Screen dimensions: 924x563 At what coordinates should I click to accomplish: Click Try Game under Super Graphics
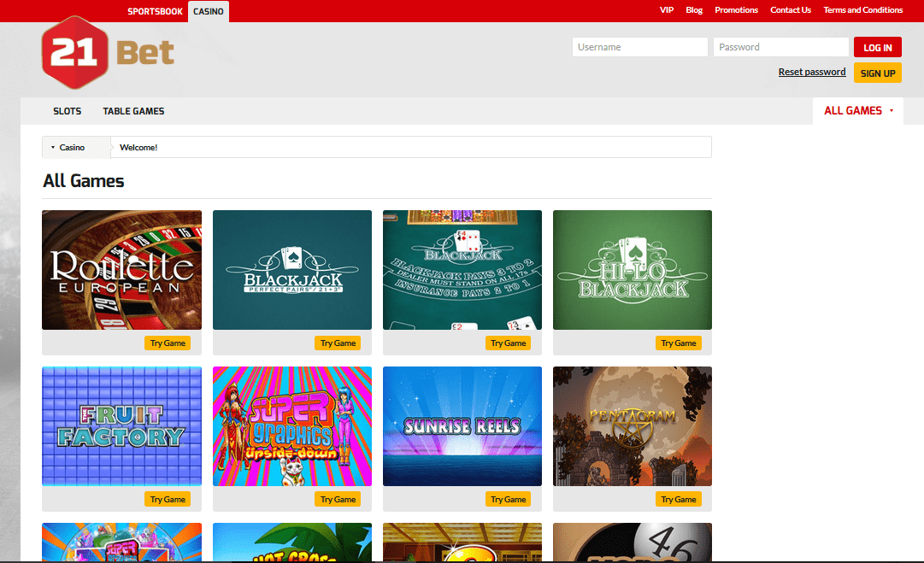pyautogui.click(x=338, y=500)
